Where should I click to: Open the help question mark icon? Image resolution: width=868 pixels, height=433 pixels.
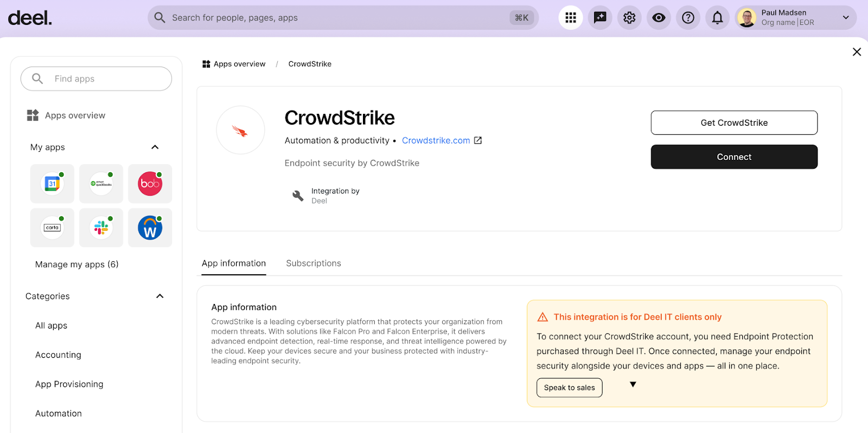pyautogui.click(x=688, y=18)
